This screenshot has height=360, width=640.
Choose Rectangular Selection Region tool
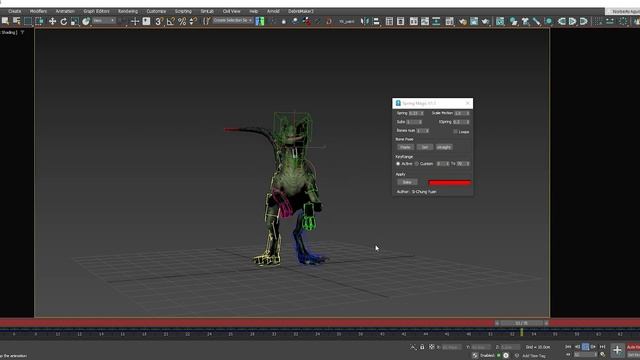tap(28, 21)
